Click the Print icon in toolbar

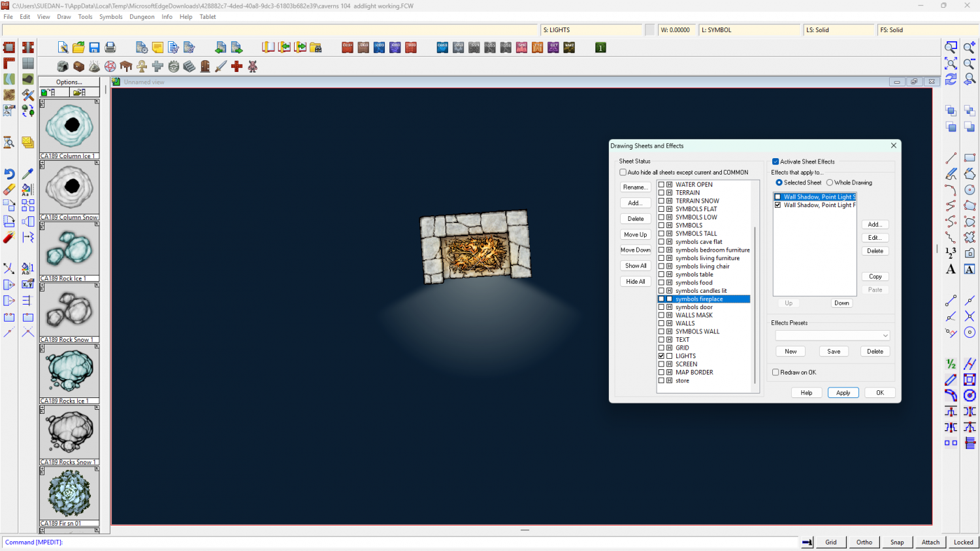[110, 48]
